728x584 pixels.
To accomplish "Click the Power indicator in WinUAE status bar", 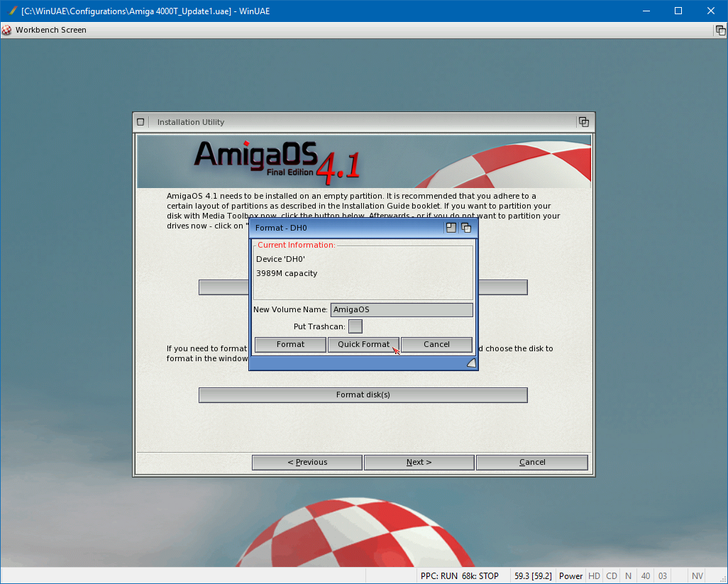I will pyautogui.click(x=570, y=575).
